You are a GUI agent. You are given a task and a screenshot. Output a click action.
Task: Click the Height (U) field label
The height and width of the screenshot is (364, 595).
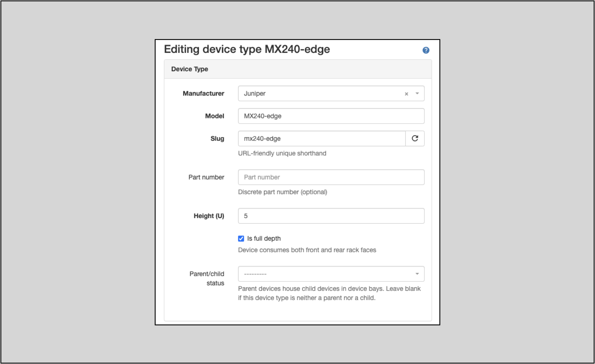click(209, 216)
